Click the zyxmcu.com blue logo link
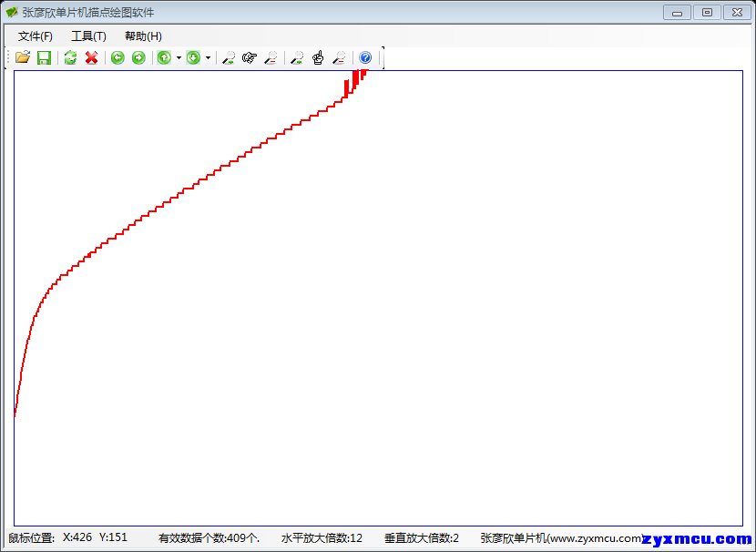Image resolution: width=756 pixels, height=552 pixels. (697, 539)
